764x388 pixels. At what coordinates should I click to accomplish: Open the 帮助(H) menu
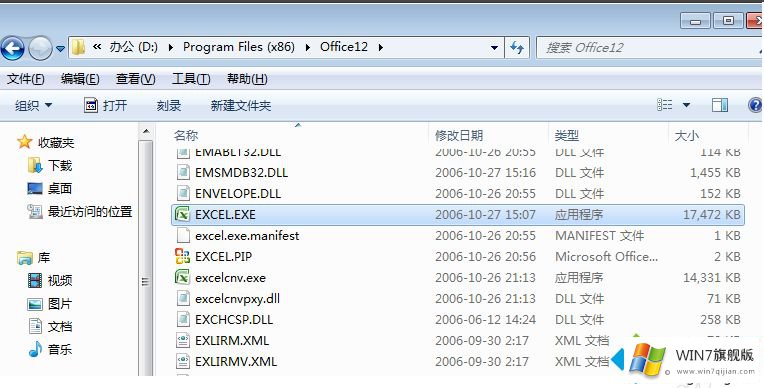click(x=247, y=79)
